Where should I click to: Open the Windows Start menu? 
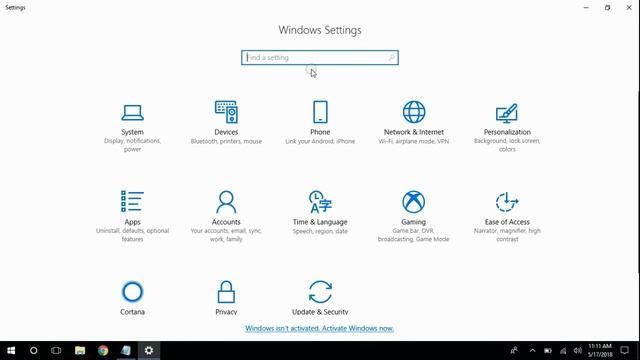point(11,351)
